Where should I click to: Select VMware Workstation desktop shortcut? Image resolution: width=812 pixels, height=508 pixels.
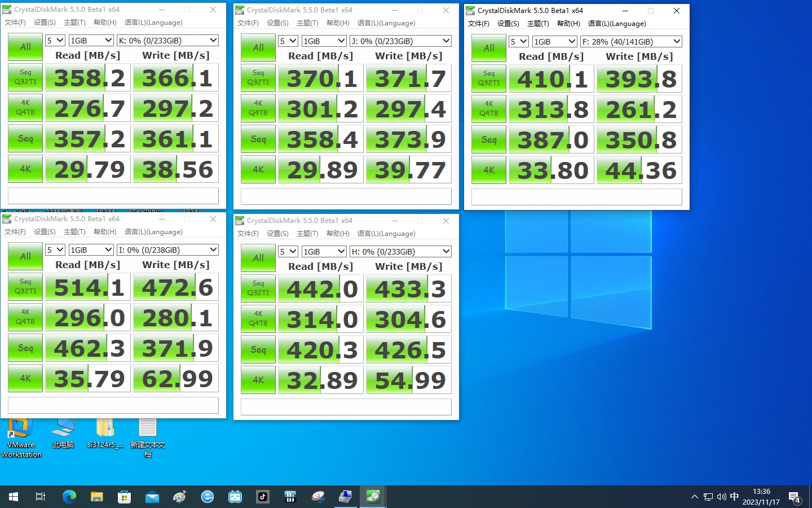[21, 439]
